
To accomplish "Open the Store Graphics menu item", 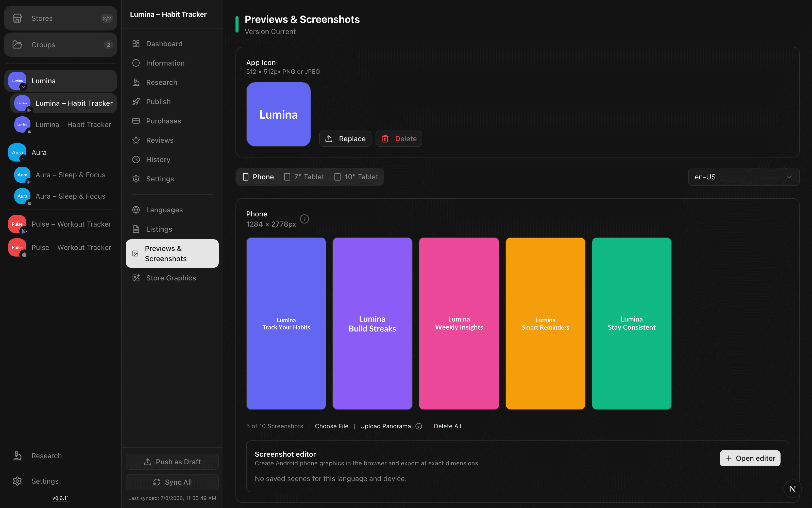I will point(172,278).
